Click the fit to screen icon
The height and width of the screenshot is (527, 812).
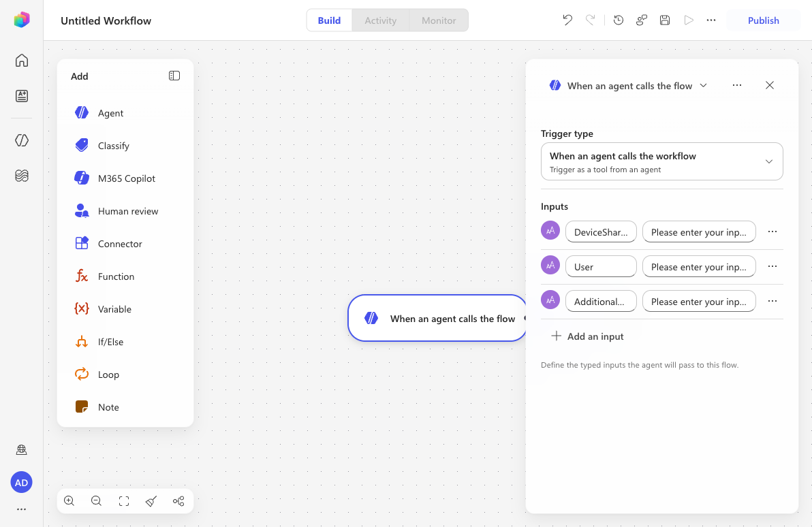click(x=124, y=500)
